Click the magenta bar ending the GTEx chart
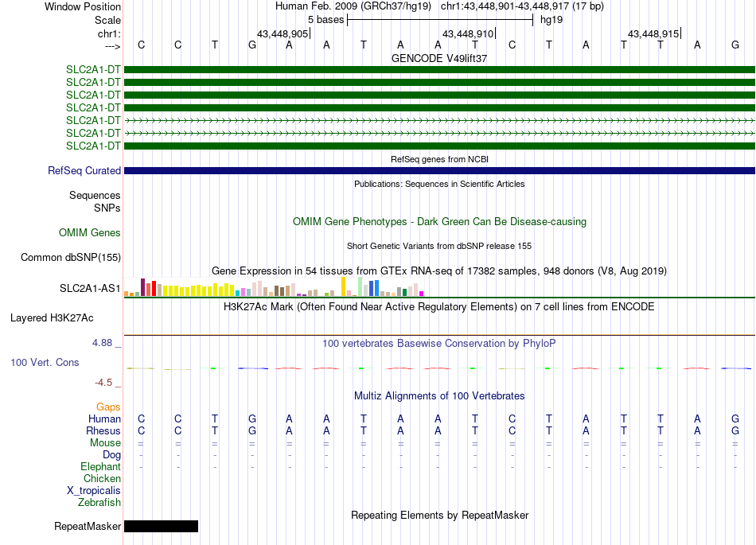The height and width of the screenshot is (545, 756). 422,294
